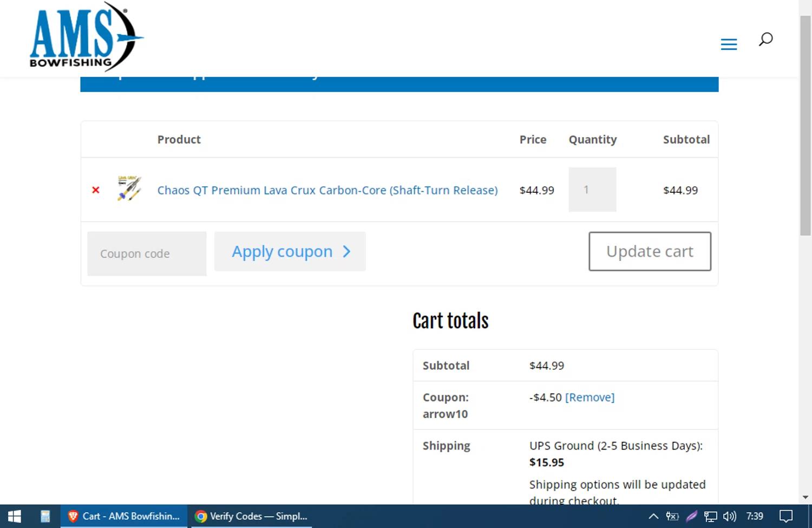The width and height of the screenshot is (812, 528).
Task: Click the Cart totals heading
Action: 450,321
